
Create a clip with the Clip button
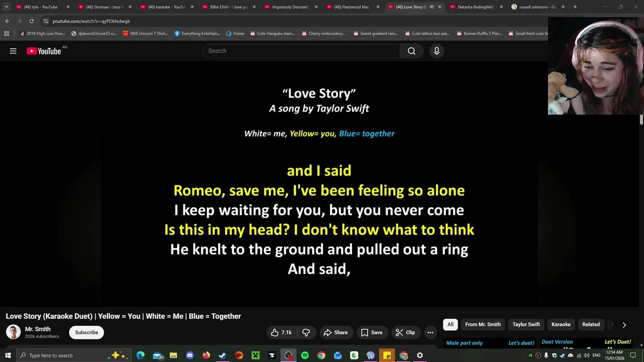(x=405, y=332)
